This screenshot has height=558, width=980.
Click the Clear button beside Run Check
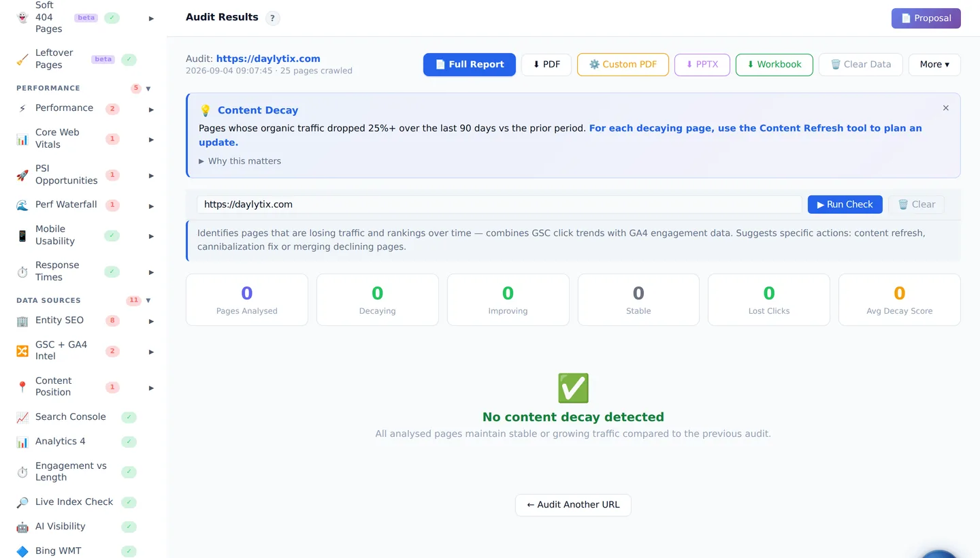[x=916, y=205]
